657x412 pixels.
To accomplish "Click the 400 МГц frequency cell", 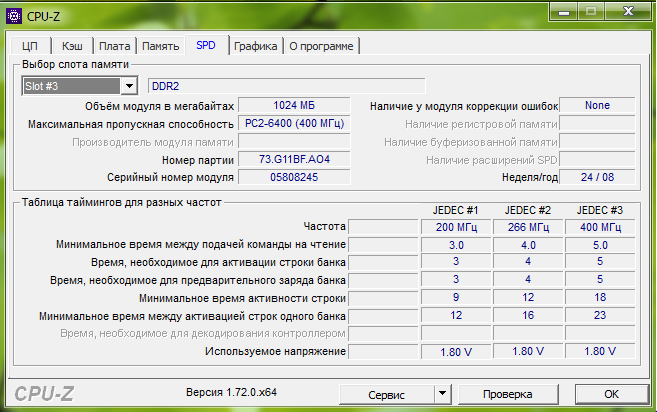I will (600, 227).
